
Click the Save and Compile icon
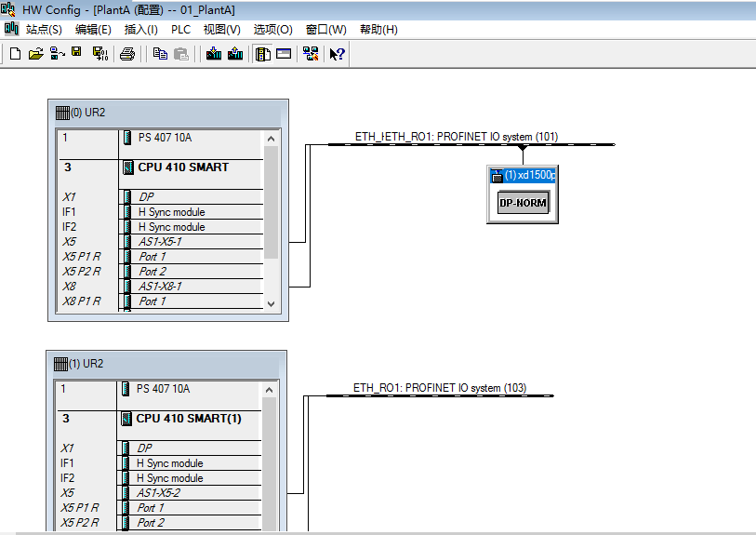point(100,54)
